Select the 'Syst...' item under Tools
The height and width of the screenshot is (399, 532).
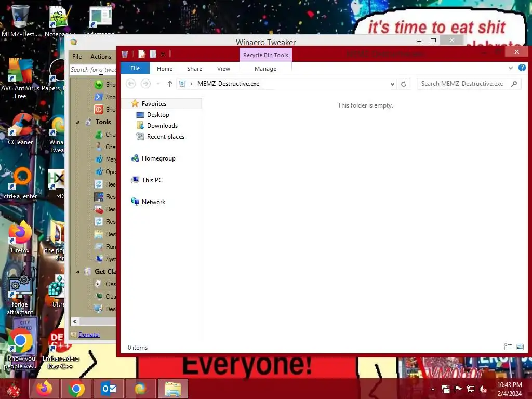coord(105,259)
